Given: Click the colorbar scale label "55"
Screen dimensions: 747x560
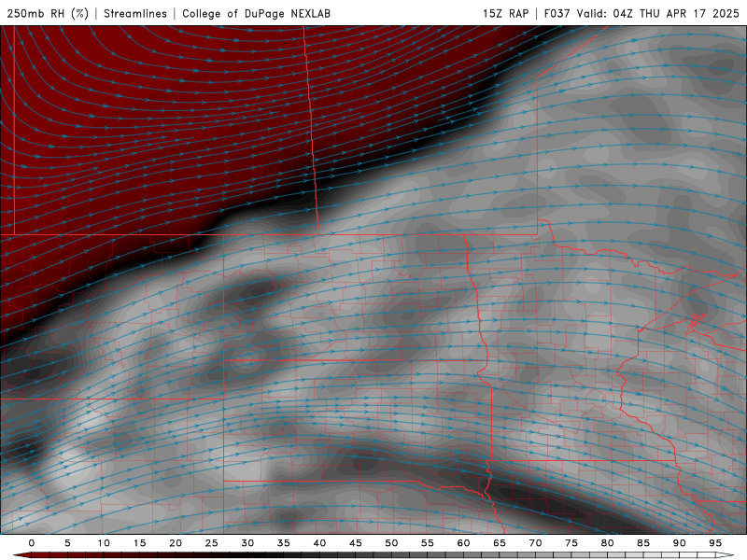Looking at the screenshot, I should point(428,543).
